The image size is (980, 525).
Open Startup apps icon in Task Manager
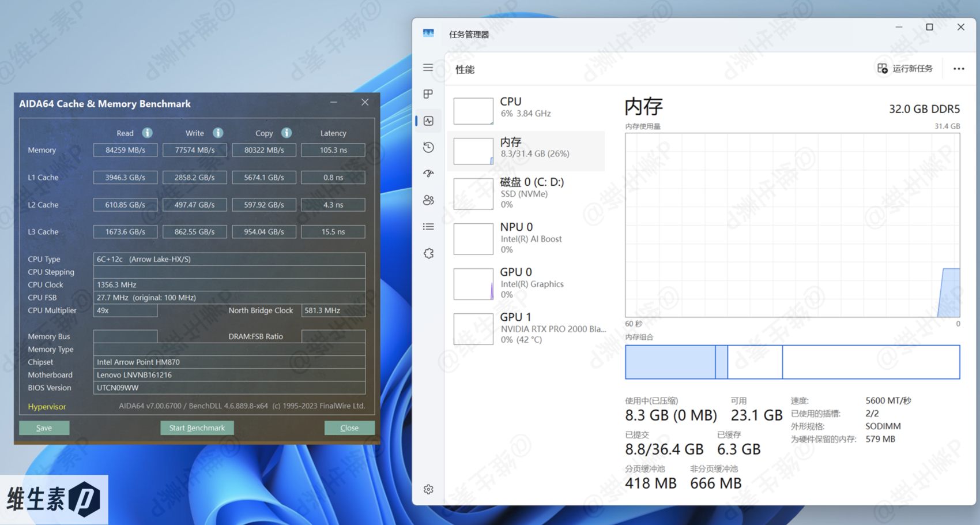coord(428,173)
